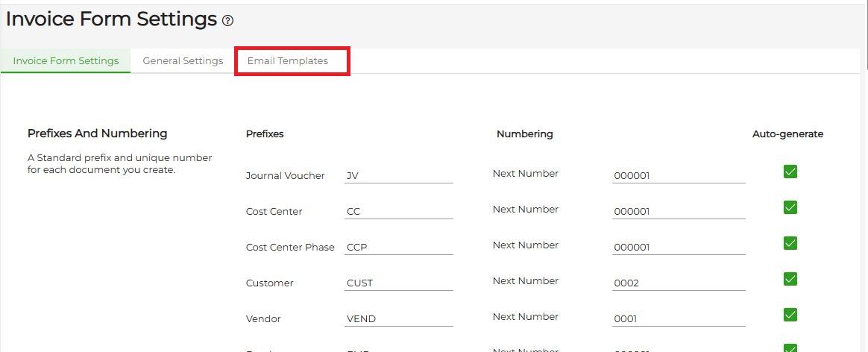This screenshot has width=868, height=352.
Task: Click the Prefixes And Numbering heading
Action: (x=97, y=133)
